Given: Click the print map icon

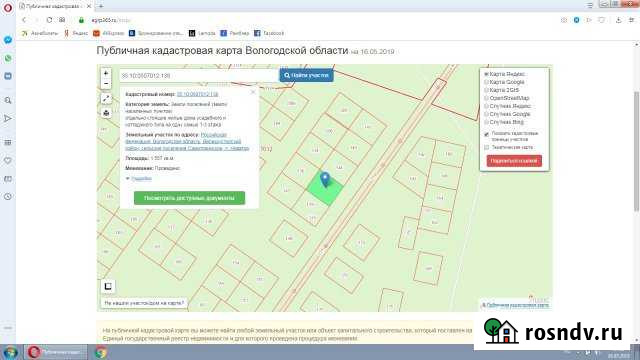Looking at the screenshot, I should 106,113.
